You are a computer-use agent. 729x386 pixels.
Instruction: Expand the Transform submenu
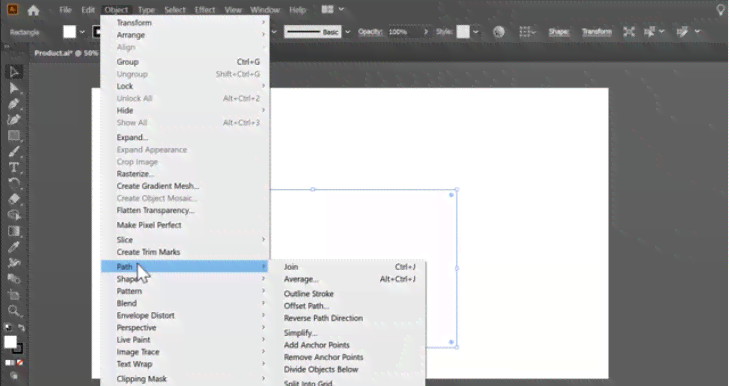[x=185, y=23]
